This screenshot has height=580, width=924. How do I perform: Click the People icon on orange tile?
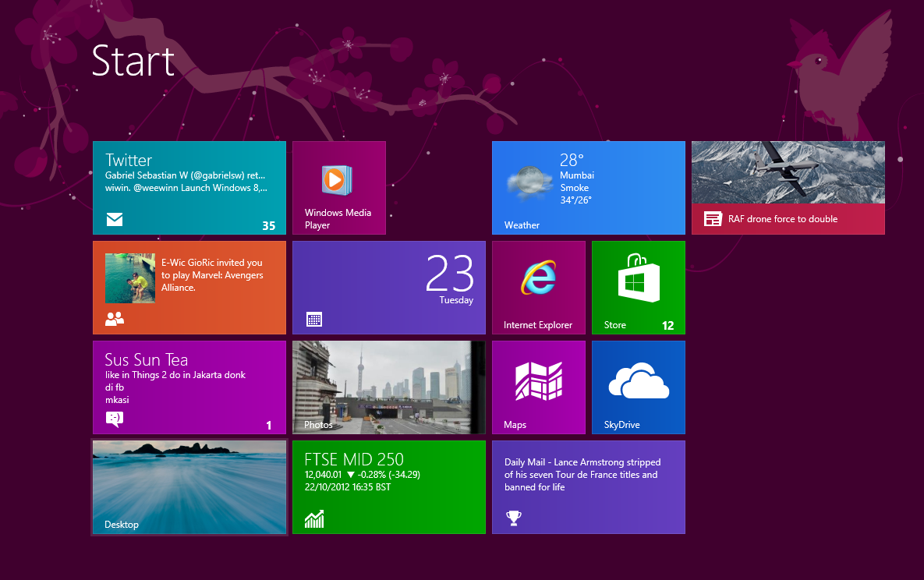[x=115, y=319]
